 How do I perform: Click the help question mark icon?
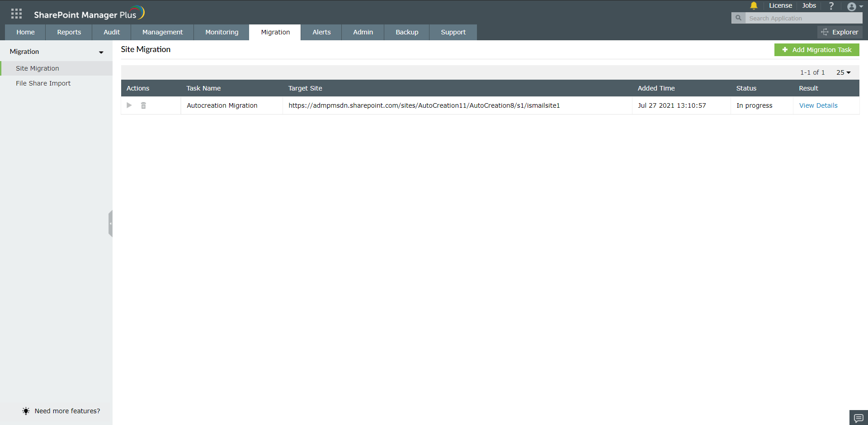click(831, 6)
